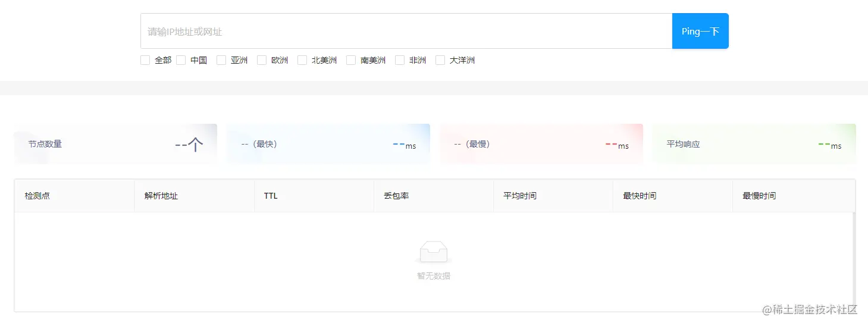Click the 丢包率 column header
The image size is (868, 326).
[433, 196]
